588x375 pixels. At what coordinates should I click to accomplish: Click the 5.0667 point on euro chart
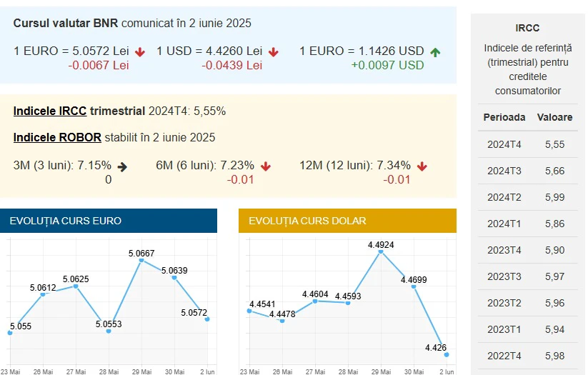click(x=141, y=260)
